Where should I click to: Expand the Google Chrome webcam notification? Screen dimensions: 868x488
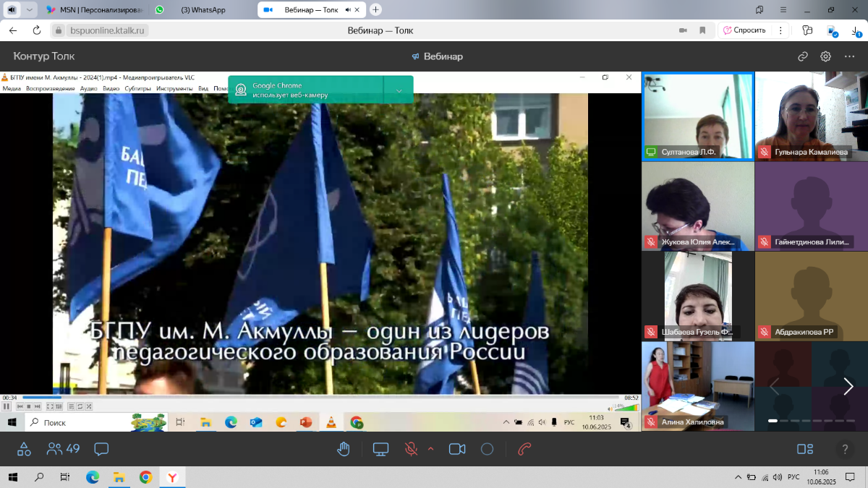click(399, 90)
